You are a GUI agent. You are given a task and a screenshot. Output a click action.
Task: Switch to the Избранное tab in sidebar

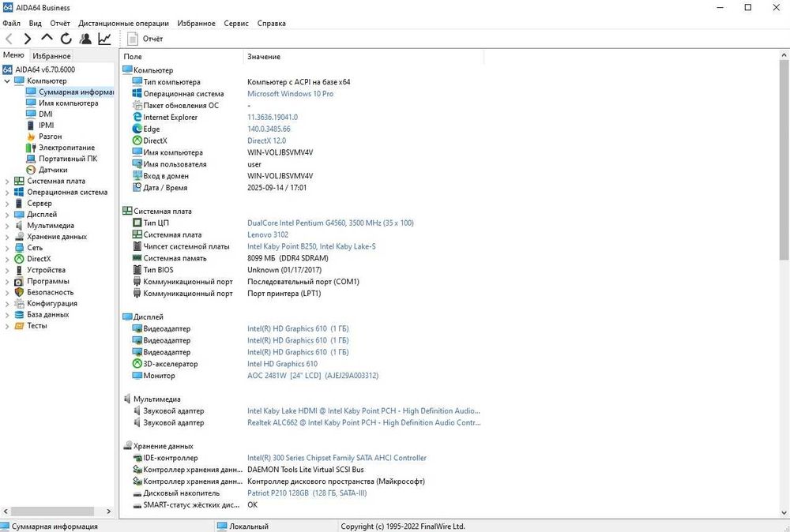(51, 56)
